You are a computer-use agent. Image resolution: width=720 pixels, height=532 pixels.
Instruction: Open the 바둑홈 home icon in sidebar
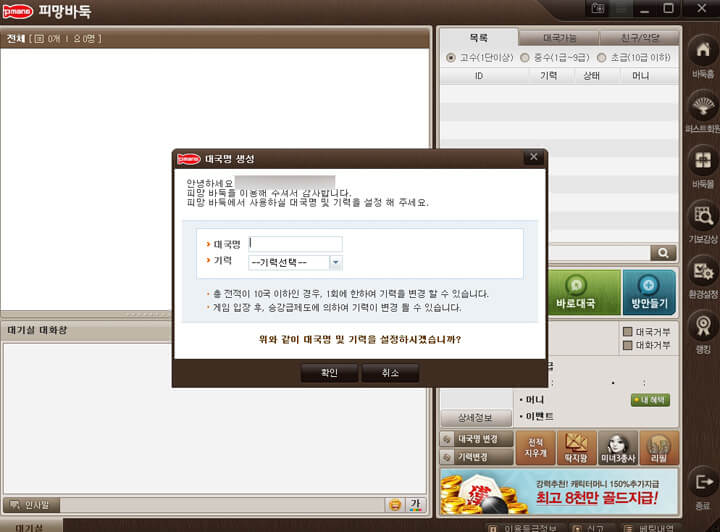pyautogui.click(x=703, y=51)
